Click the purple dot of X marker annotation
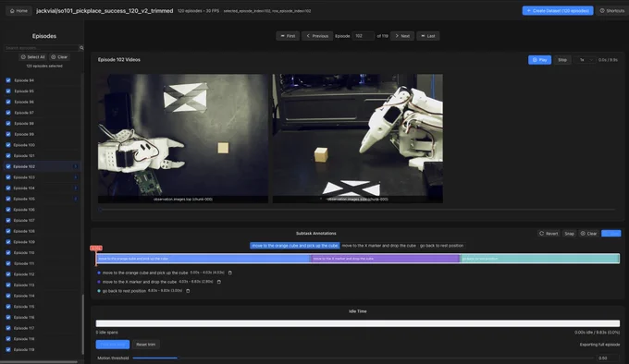The image size is (629, 364). 99,282
